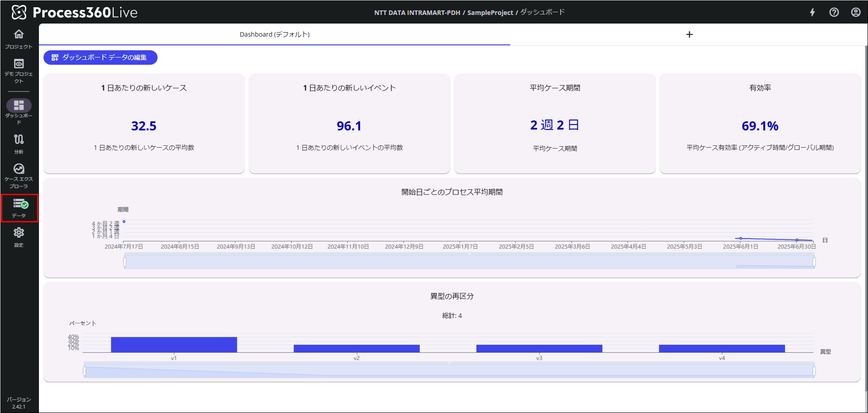Select the Dashboard (デフォルト) tab

[x=274, y=34]
